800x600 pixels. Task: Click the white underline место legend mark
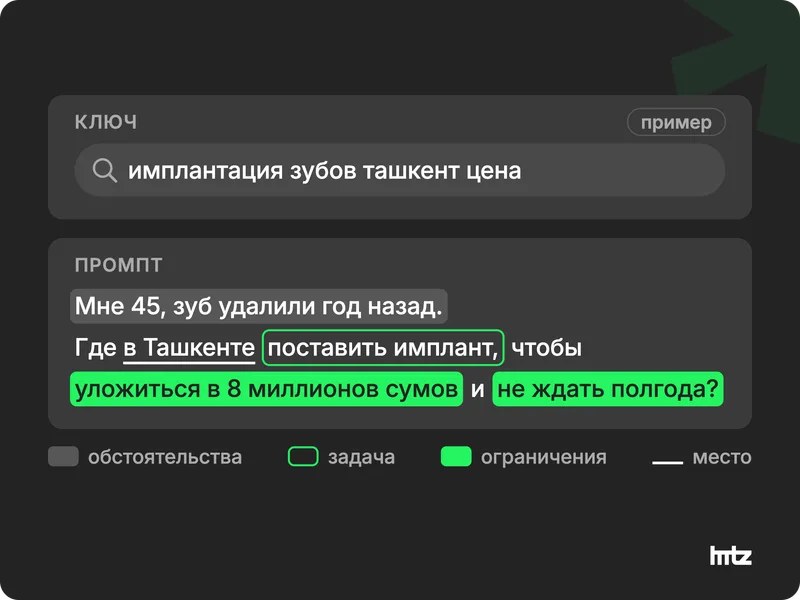point(667,462)
